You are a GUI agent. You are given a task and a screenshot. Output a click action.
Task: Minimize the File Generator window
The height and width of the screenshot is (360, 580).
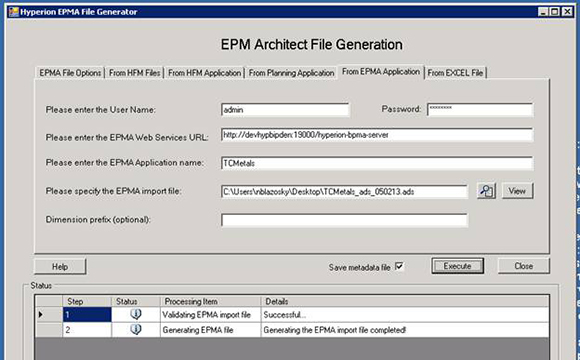[543, 12]
